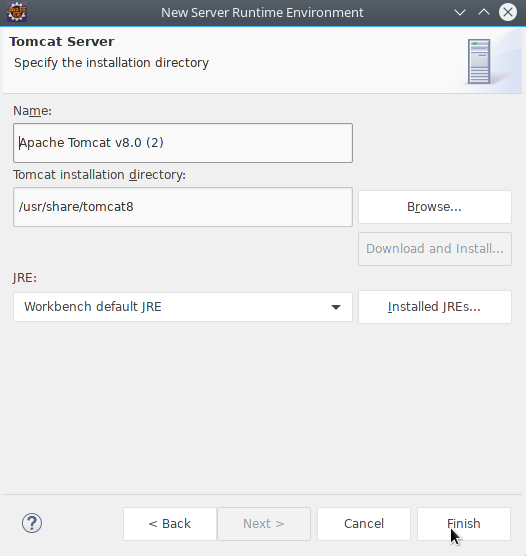Click inside the Name text field
The height and width of the screenshot is (556, 526).
(x=183, y=143)
